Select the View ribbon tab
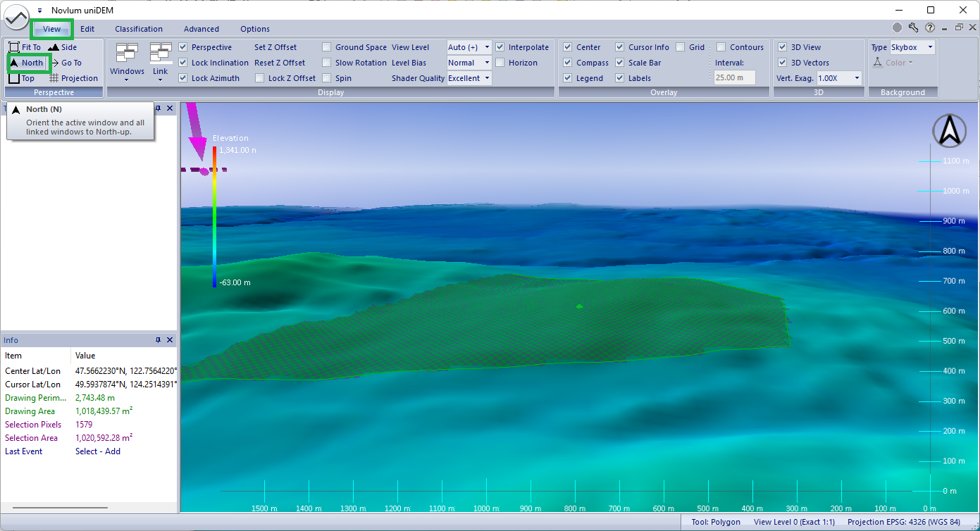Viewport: 980px width, 531px height. (51, 29)
